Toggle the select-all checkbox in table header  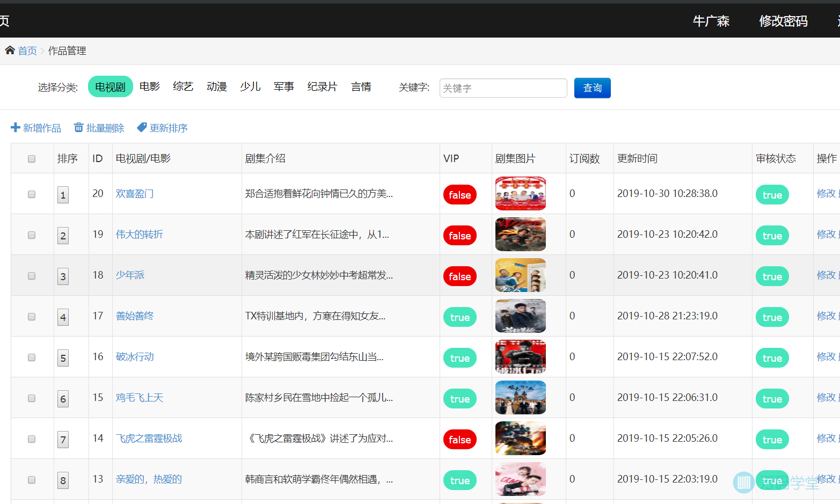tap(32, 159)
